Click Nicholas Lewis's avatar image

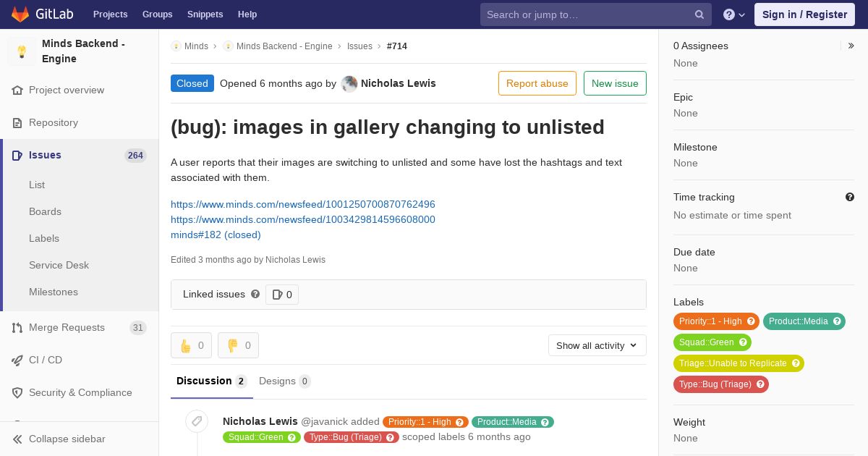pyautogui.click(x=349, y=84)
